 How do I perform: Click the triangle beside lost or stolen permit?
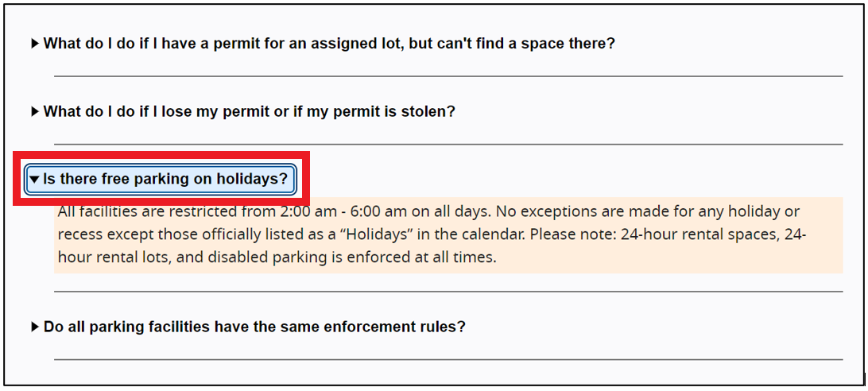point(35,112)
